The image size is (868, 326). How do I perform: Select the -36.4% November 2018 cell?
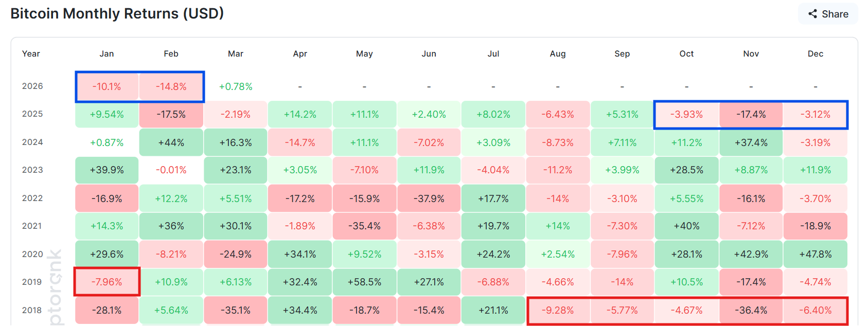751,310
